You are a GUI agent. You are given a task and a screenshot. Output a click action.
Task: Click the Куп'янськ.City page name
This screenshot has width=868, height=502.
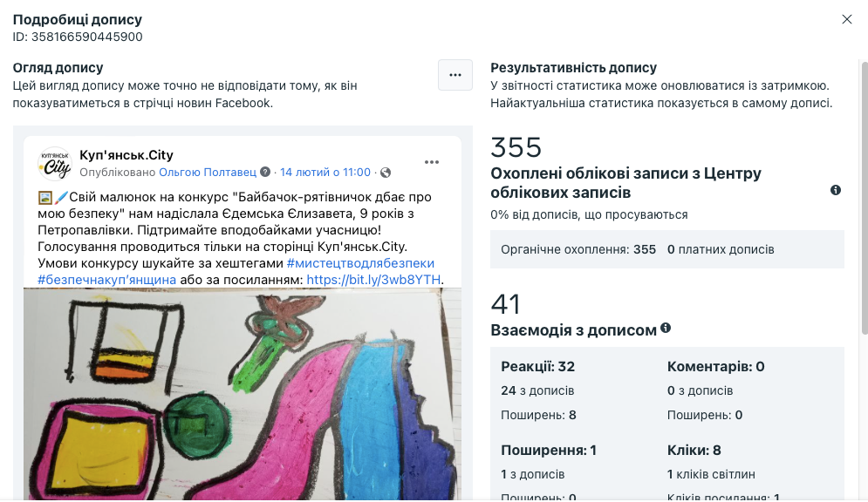(x=126, y=155)
